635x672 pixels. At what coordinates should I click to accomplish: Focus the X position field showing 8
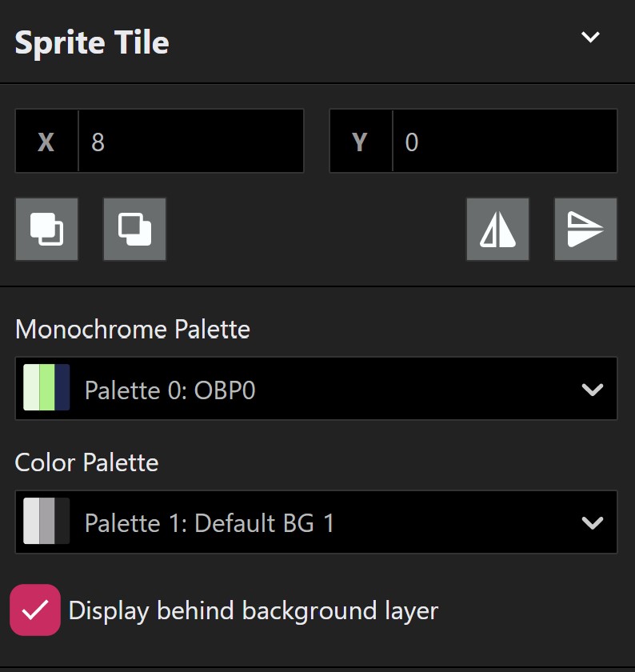[191, 141]
